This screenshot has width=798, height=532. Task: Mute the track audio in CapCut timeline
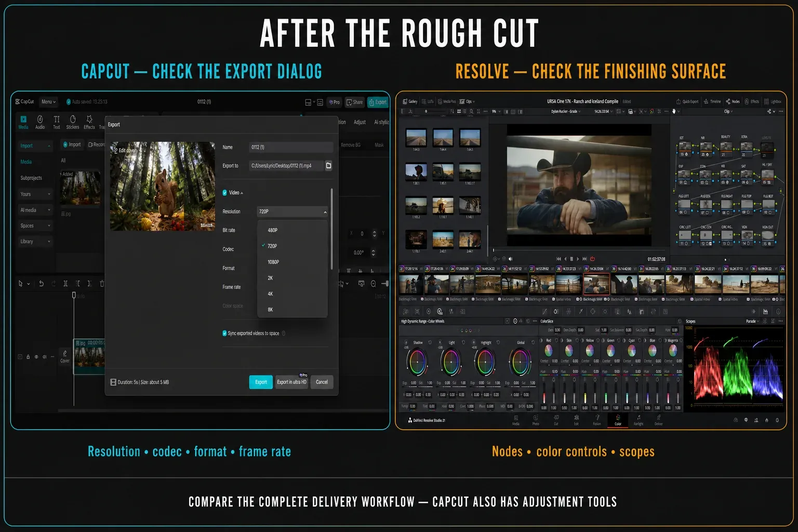44,357
